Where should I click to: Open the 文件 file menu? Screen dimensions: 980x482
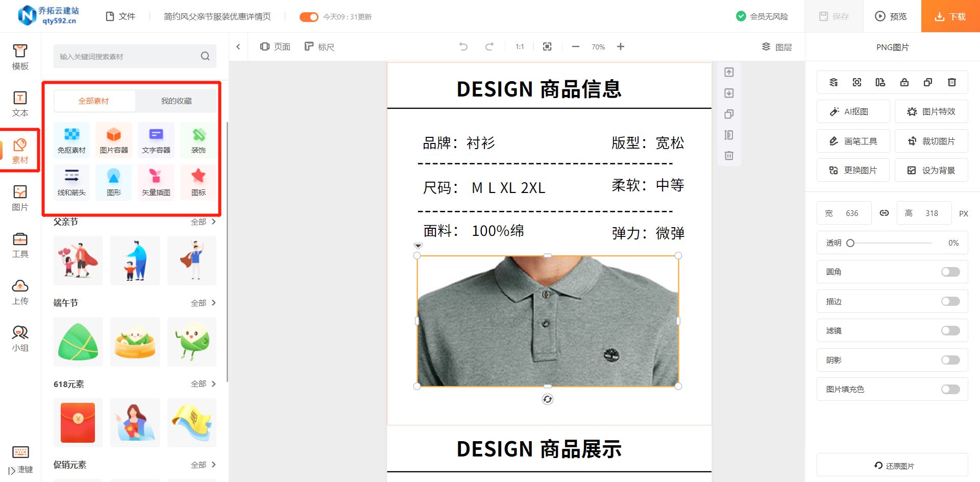(x=120, y=16)
